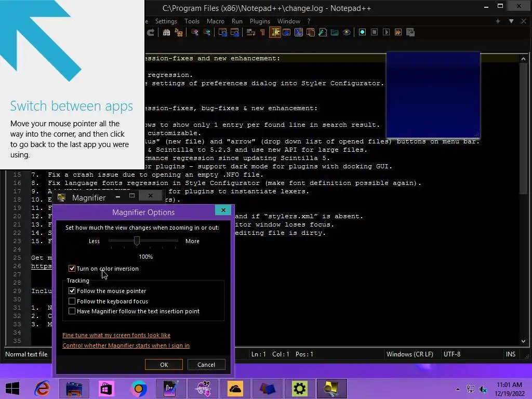Click OK in Magnifier Options
Viewport: 532px width, 399px height.
point(164,365)
